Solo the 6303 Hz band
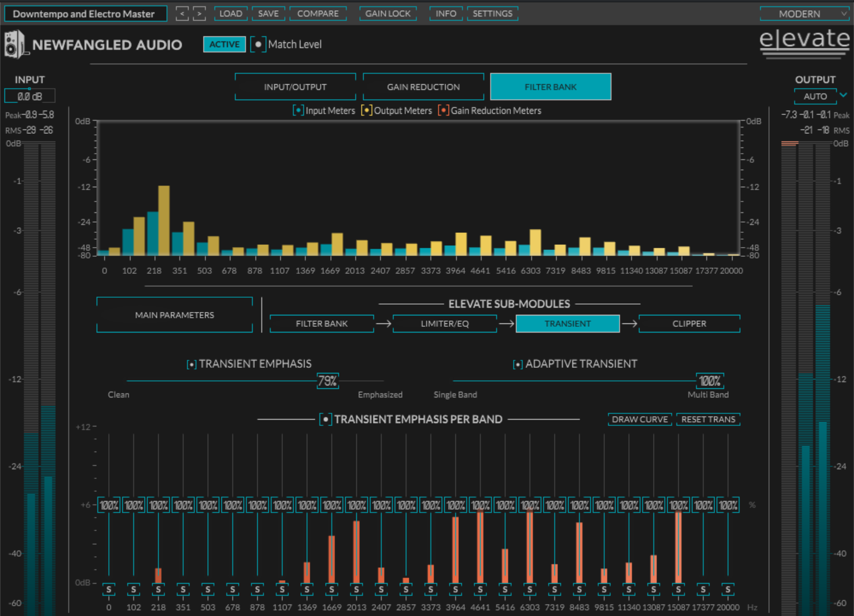Screen dimensions: 854x616 pos(530,590)
